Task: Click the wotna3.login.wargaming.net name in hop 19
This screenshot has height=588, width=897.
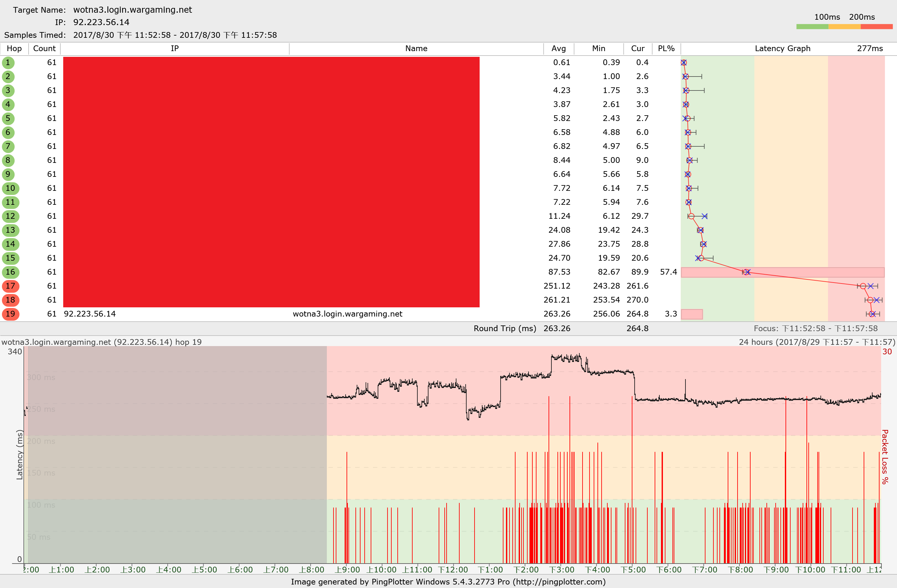Action: point(347,314)
